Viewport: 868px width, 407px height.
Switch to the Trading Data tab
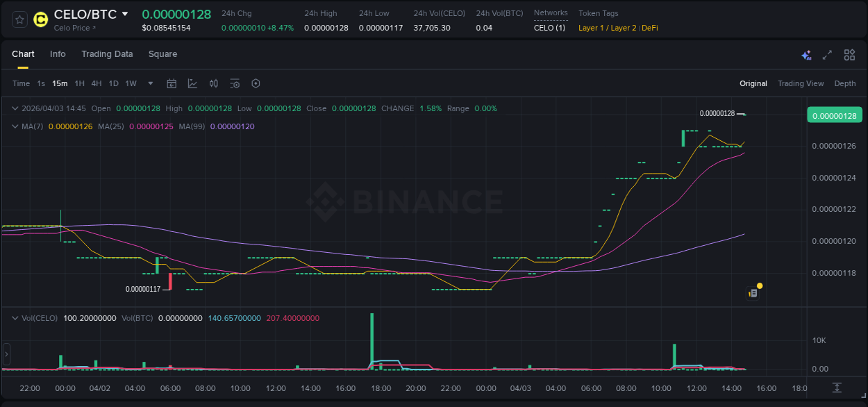(107, 54)
